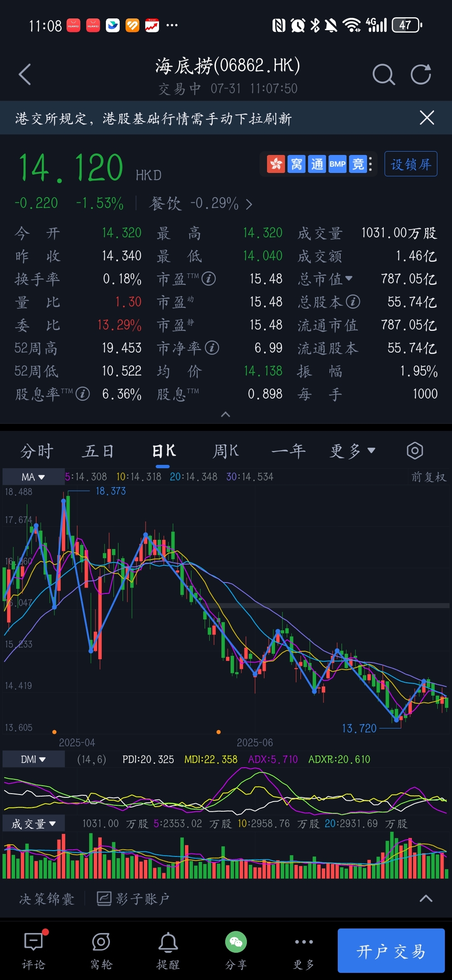Show info for 总股本
Viewport: 452px width, 980px height.
(353, 302)
